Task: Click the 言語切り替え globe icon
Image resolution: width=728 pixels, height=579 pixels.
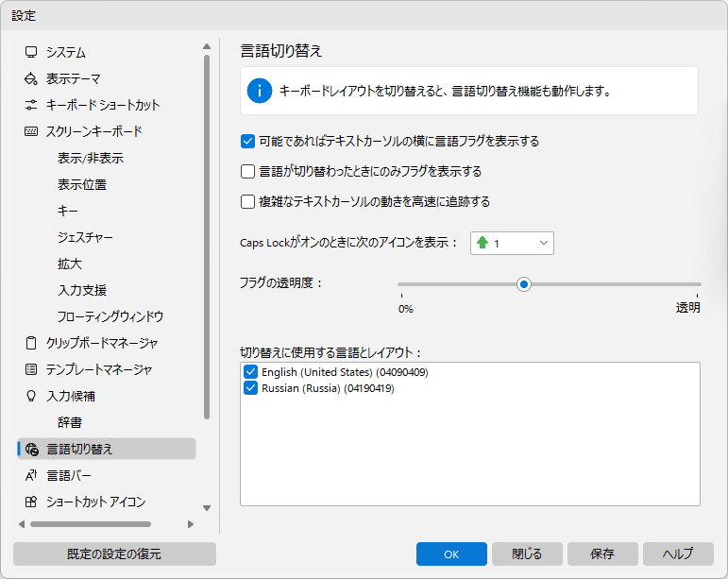Action: coord(31,449)
